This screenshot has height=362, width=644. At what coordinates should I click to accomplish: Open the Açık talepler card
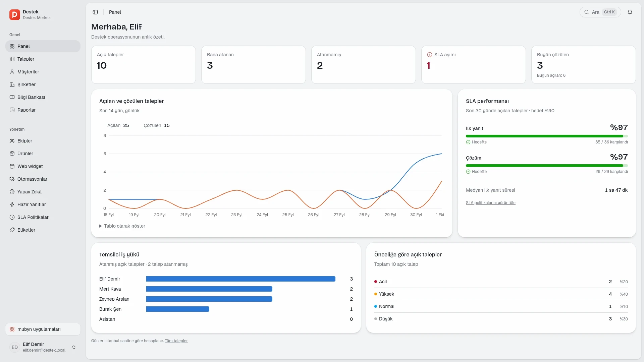[x=144, y=65]
